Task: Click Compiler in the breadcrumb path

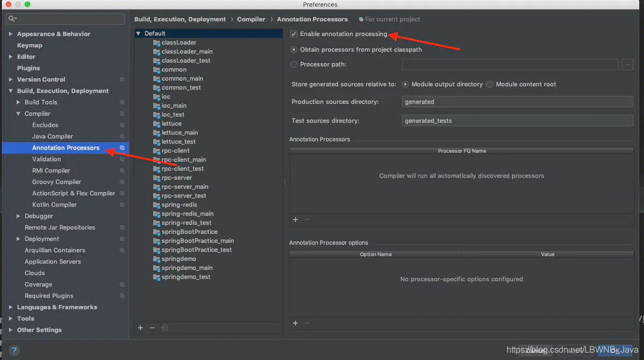Action: click(x=251, y=19)
